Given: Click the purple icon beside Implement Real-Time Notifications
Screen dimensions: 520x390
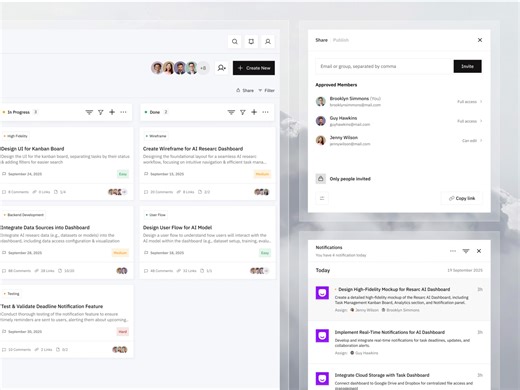Looking at the screenshot, I should (322, 336).
